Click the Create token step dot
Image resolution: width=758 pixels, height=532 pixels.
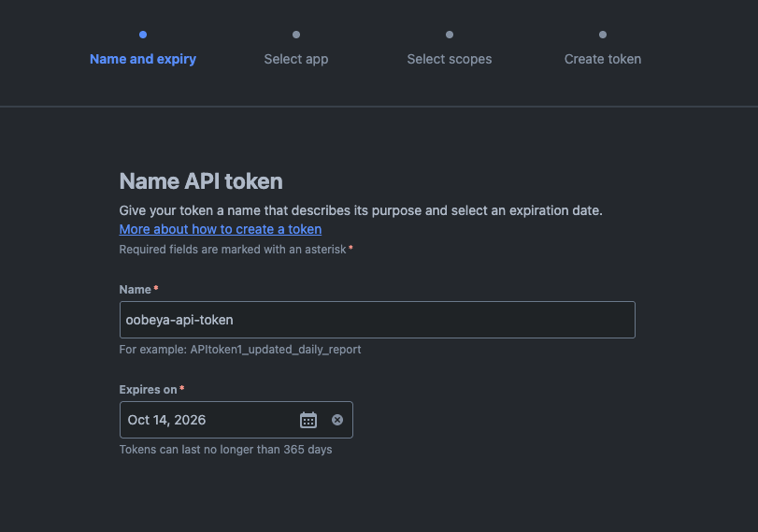click(603, 35)
